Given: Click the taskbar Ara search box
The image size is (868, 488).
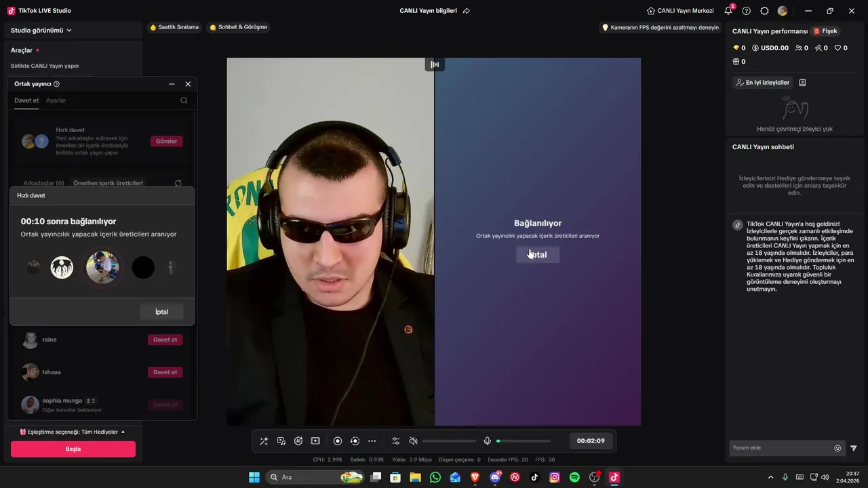Looking at the screenshot, I should (315, 477).
